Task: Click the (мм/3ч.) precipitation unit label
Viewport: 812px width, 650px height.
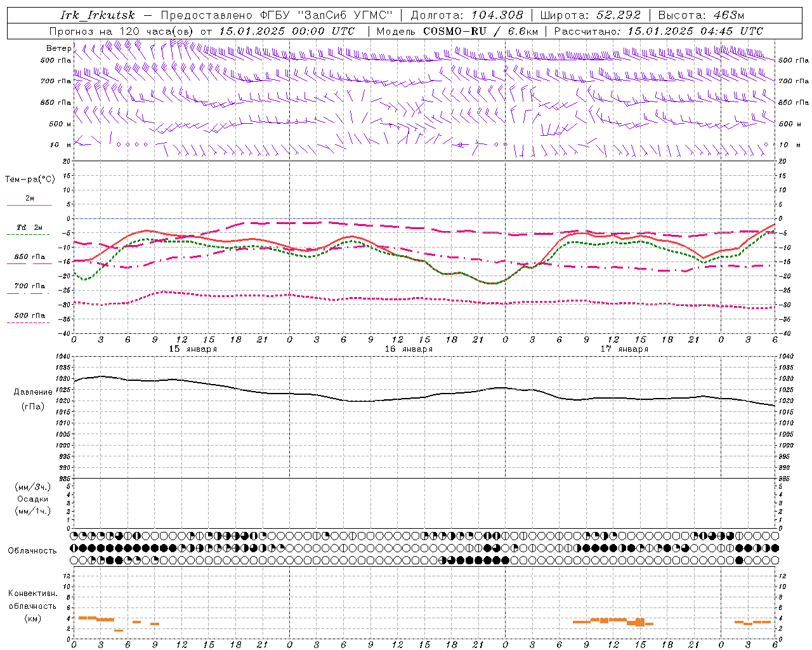Action: coord(33,487)
